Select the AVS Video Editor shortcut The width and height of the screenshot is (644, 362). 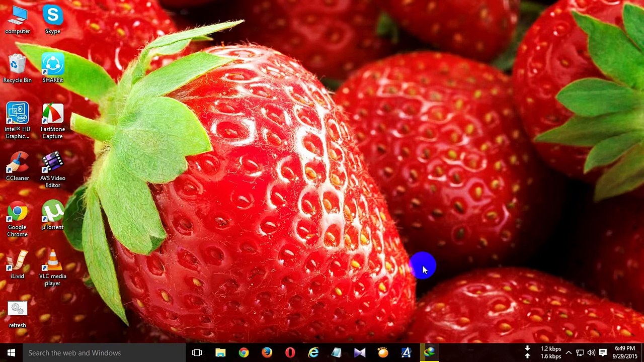(x=53, y=170)
